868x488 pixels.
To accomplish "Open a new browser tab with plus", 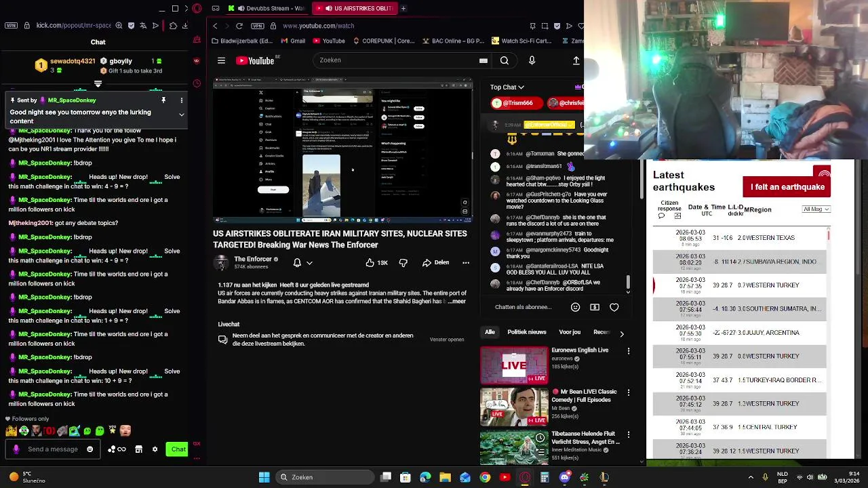I will pos(403,8).
